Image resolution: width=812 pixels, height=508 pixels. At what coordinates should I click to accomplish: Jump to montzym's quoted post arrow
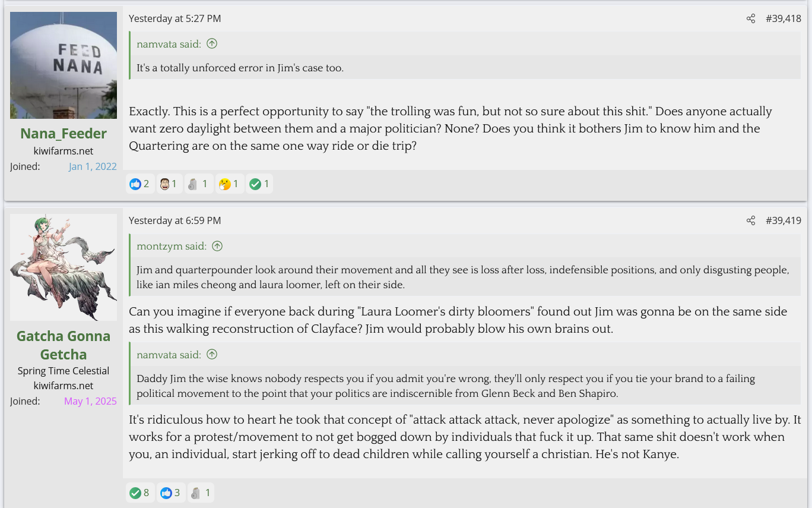pos(217,246)
